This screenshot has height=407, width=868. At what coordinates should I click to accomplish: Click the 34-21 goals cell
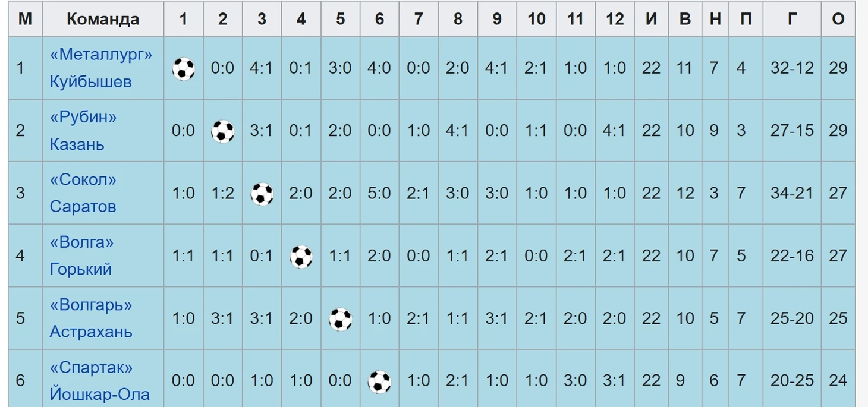pyautogui.click(x=792, y=194)
